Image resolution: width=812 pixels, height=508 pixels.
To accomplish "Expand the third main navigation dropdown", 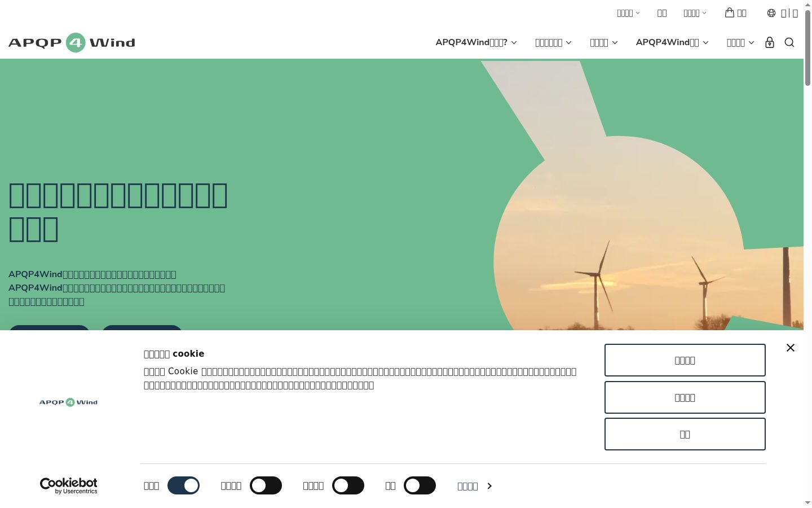I will coord(603,42).
